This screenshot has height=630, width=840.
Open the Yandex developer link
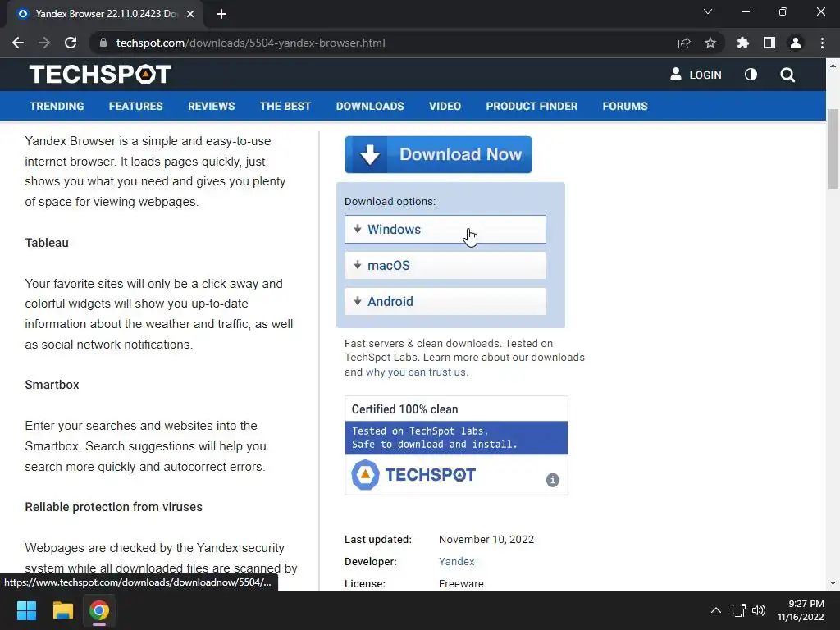456,561
